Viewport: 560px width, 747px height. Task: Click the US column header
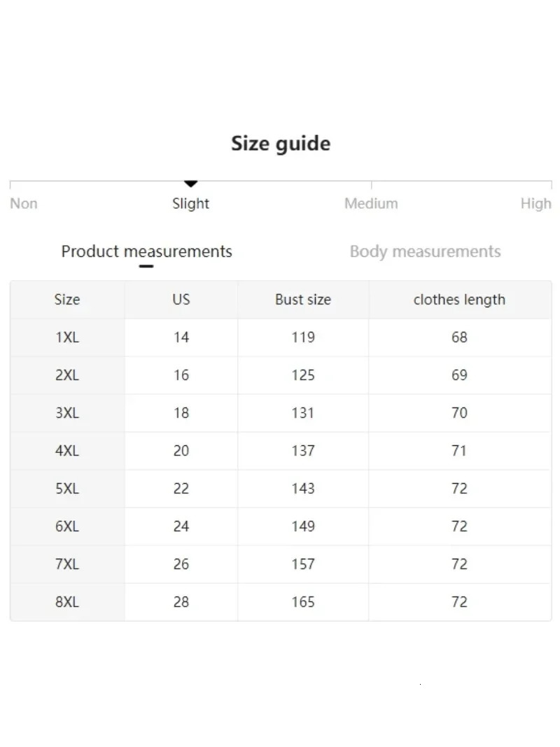(181, 300)
